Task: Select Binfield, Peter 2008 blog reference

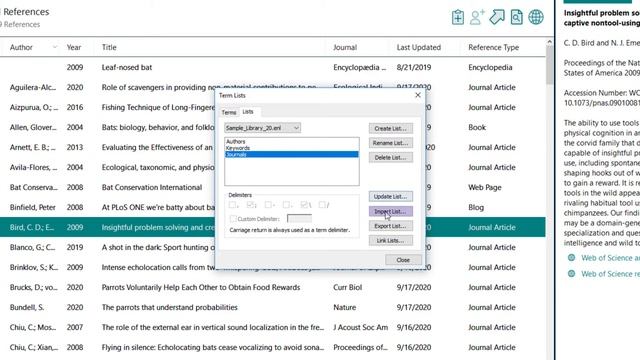Action: [273, 207]
